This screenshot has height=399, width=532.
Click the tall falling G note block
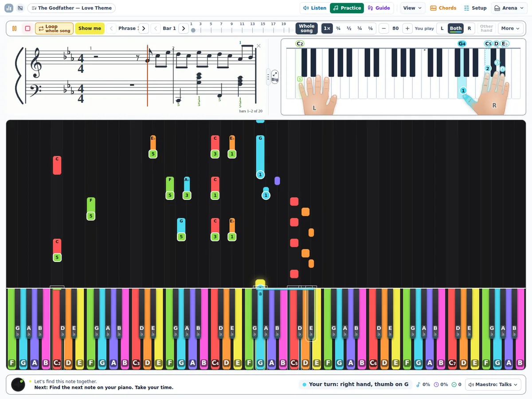260,157
